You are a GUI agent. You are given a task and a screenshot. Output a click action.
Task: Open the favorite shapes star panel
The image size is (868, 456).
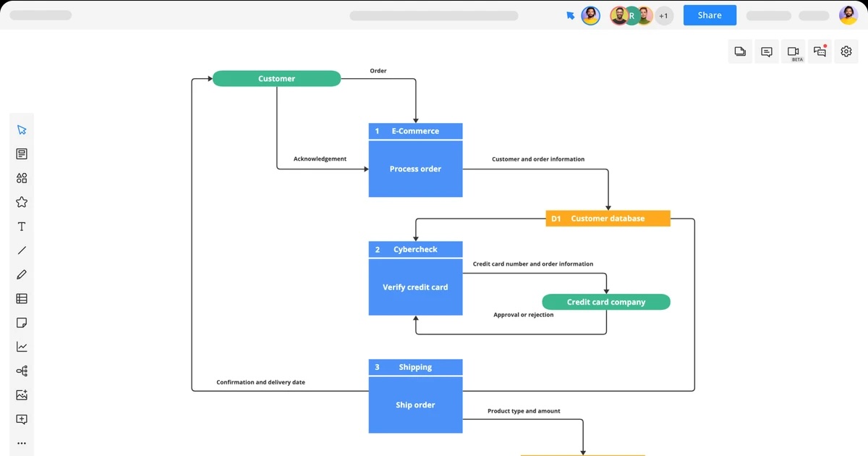point(22,201)
